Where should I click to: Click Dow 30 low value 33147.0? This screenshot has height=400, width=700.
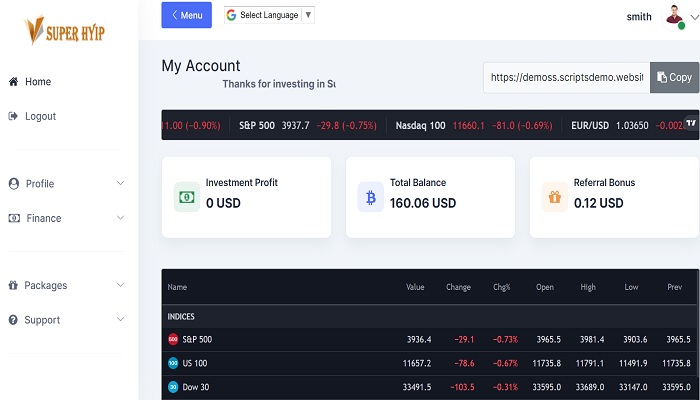click(633, 387)
